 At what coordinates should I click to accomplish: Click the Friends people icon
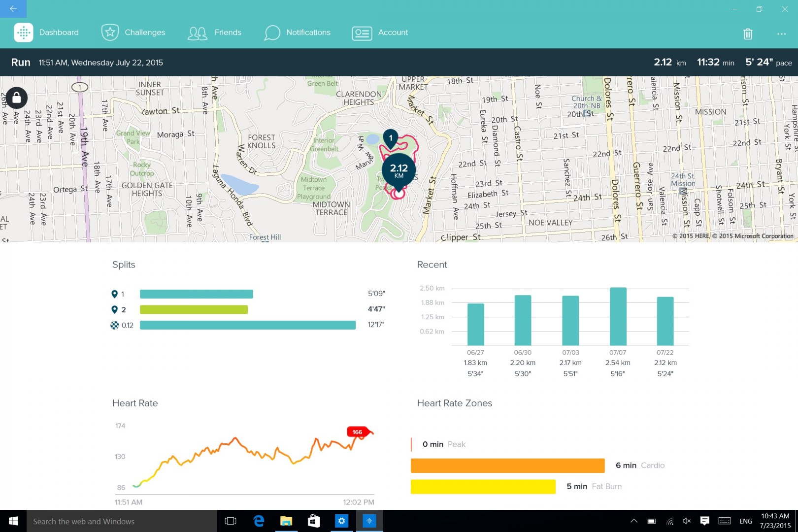click(x=198, y=33)
